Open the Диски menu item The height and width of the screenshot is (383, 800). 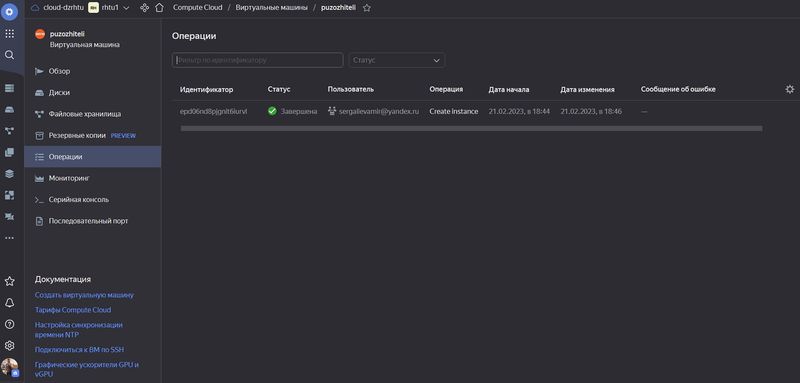tap(92, 93)
